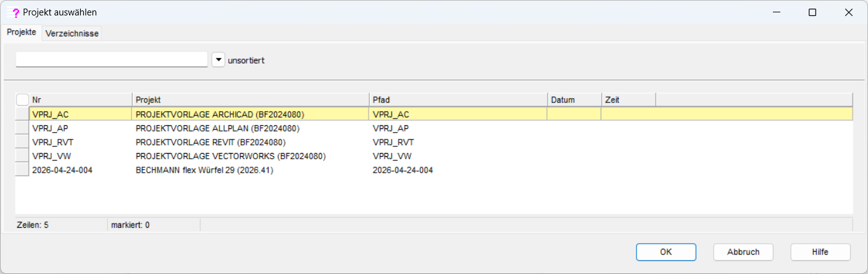Click the select-all box in table header
The height and width of the screenshot is (274, 868).
click(22, 99)
